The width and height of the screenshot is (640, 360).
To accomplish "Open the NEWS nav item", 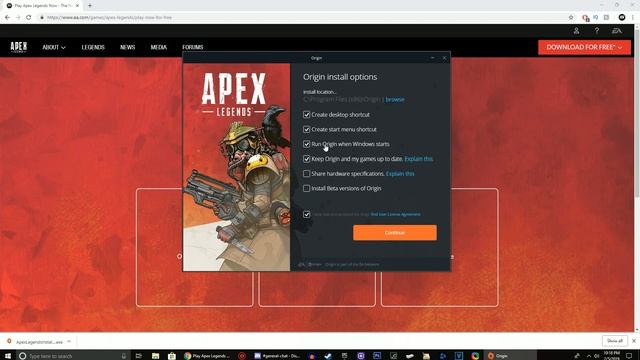I will tap(127, 47).
